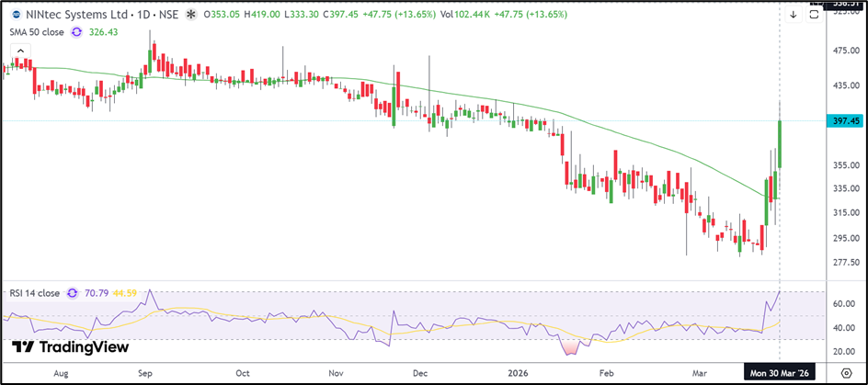Click the Sep label on time axis

point(145,373)
